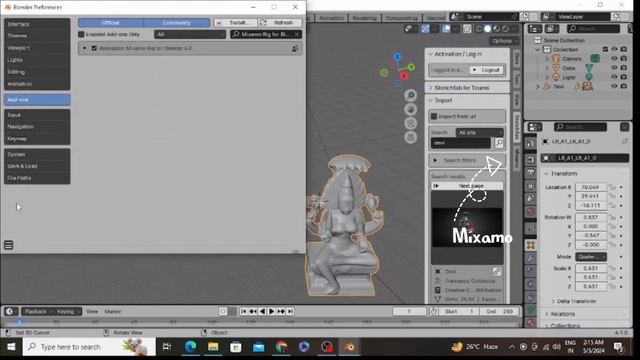Open the rotation Mode dropdown

point(591,257)
